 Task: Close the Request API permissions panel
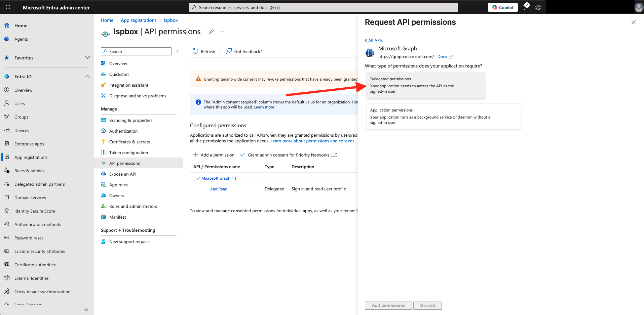pyautogui.click(x=633, y=22)
